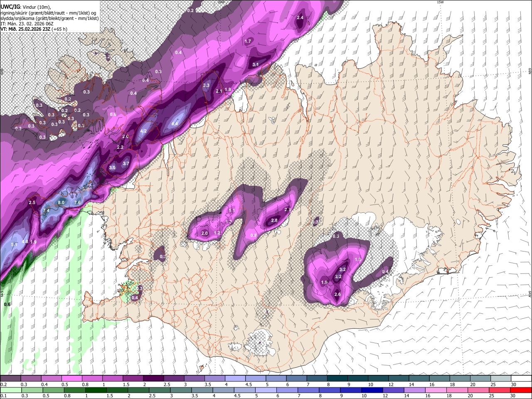Click the 15W longitude label at the top

440,2
